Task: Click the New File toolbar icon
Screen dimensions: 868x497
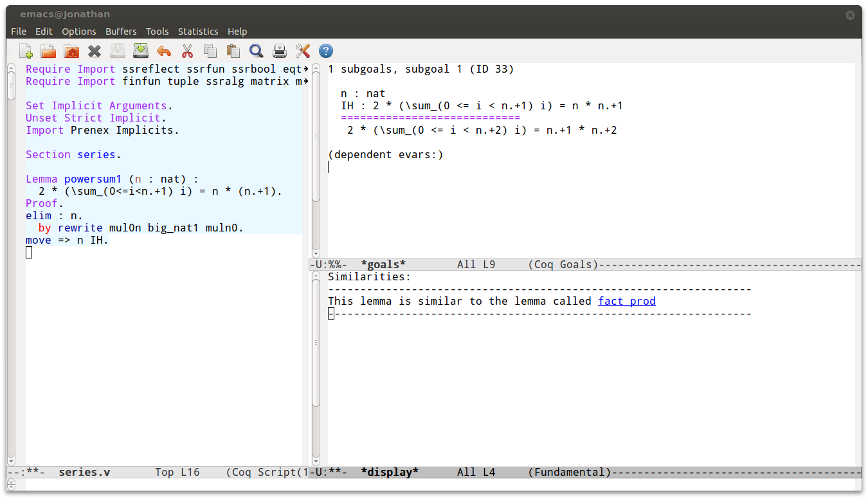Action: click(x=26, y=51)
